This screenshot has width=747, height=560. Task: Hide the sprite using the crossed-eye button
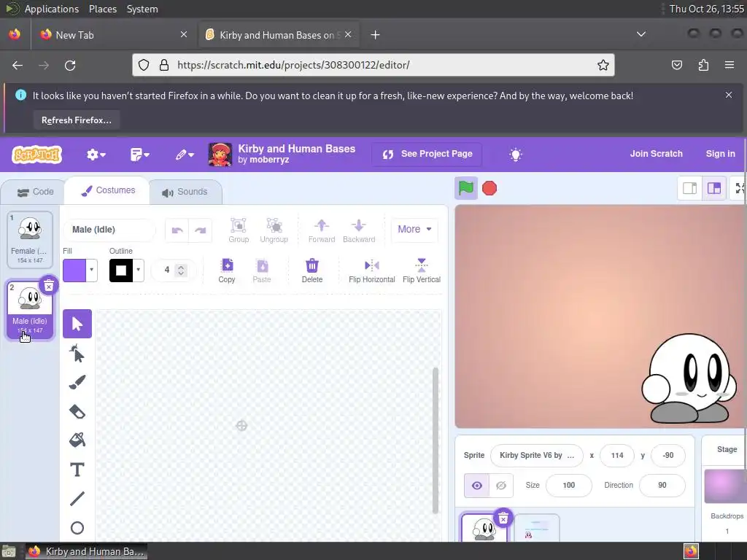click(x=500, y=485)
